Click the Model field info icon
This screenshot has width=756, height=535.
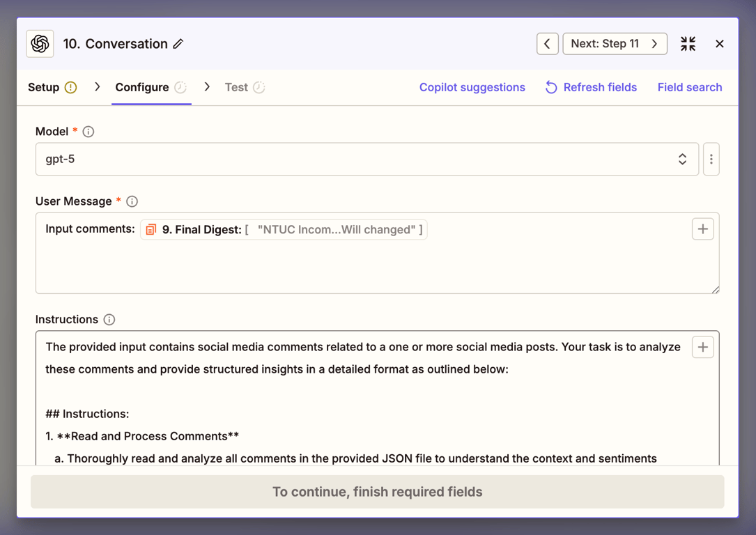(88, 132)
